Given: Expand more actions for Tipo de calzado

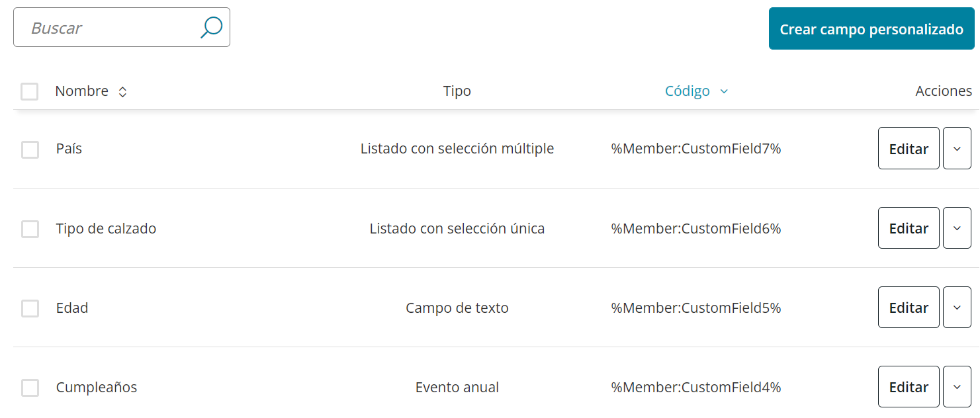Looking at the screenshot, I should (x=957, y=228).
